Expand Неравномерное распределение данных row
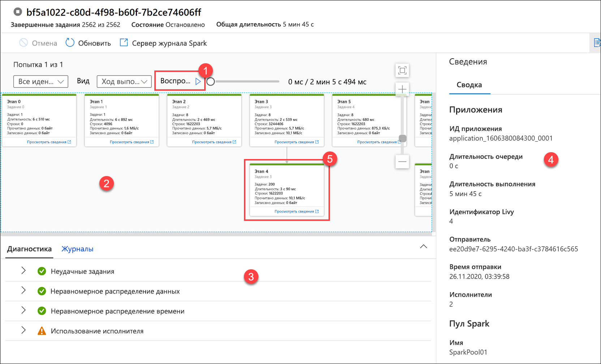 (x=23, y=291)
